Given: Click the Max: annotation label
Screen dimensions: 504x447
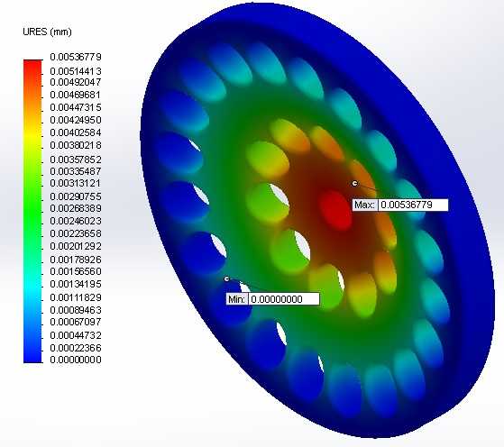Looking at the screenshot, I should pos(365,205).
